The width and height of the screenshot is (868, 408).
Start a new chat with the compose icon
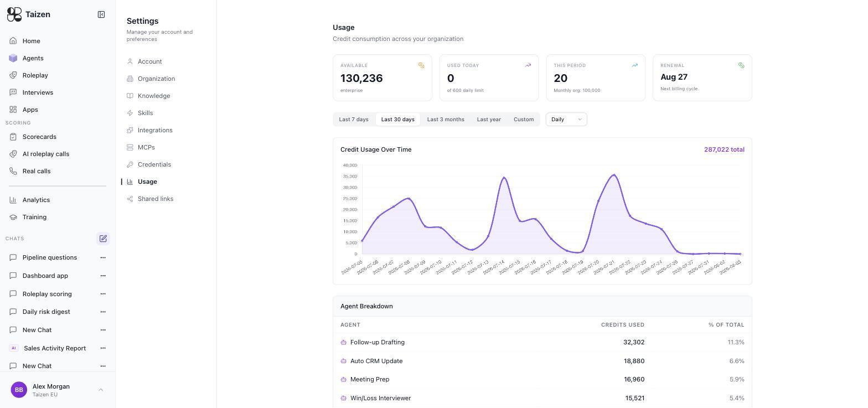(x=103, y=239)
